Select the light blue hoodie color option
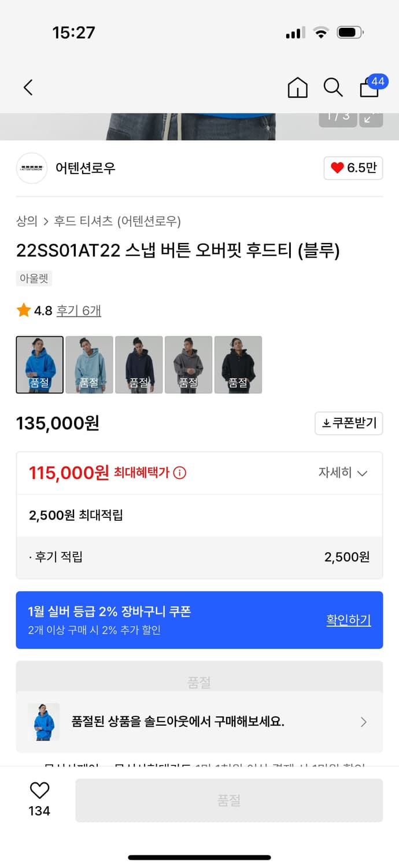Viewport: 399px width, 868px height. (x=89, y=365)
